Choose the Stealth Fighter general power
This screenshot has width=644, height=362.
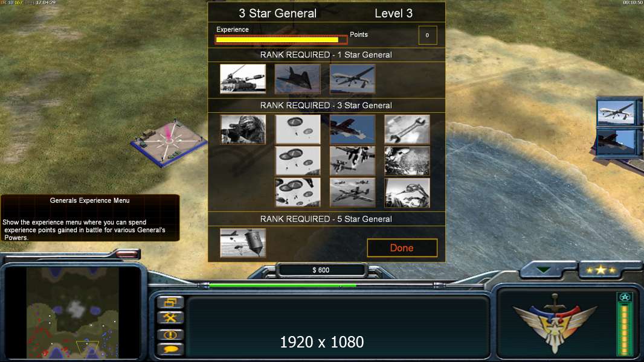(x=297, y=78)
